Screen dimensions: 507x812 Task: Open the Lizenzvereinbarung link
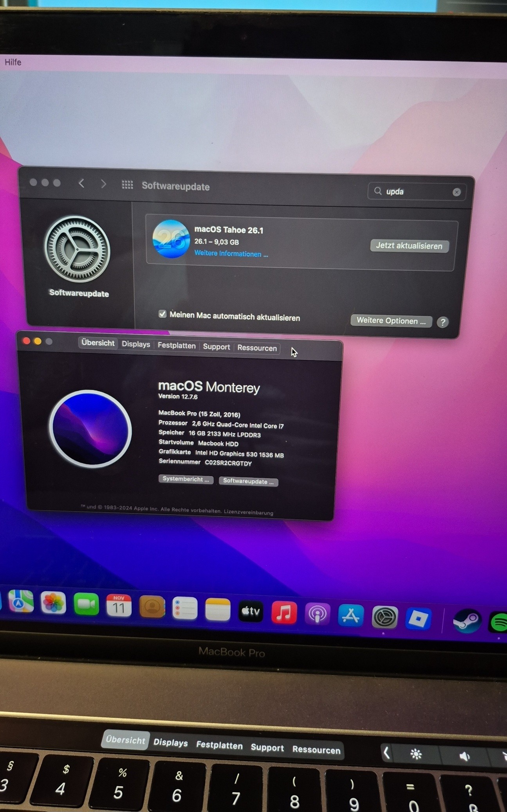249,512
